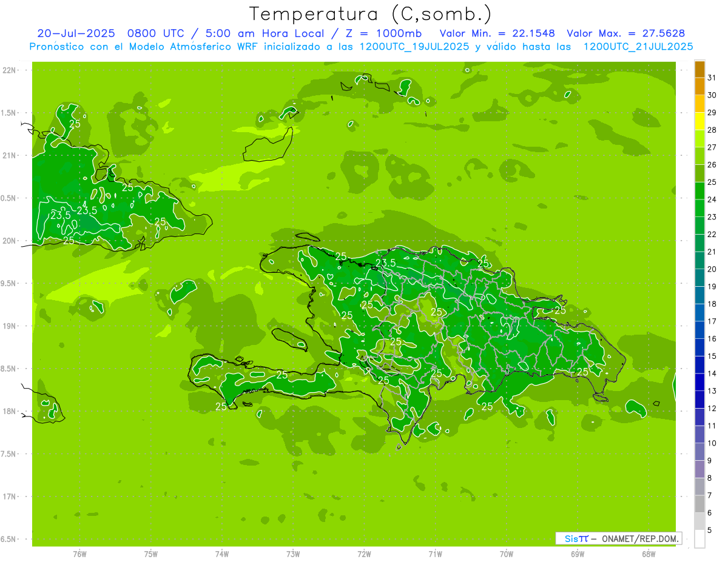Click the '0800 UTC' time text

pyautogui.click(x=157, y=33)
